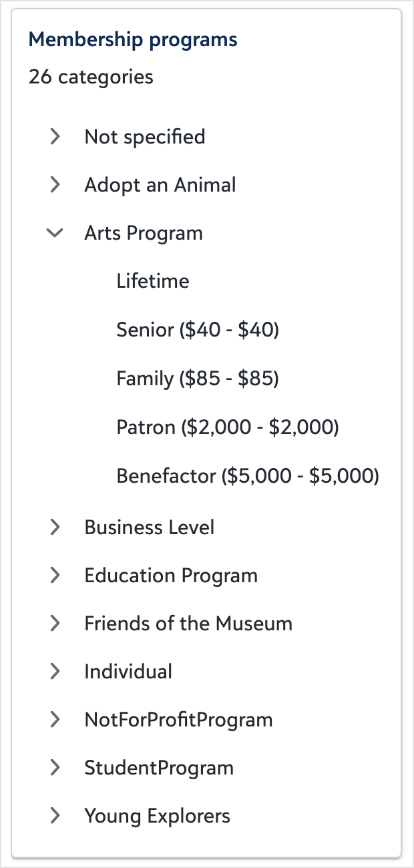The width and height of the screenshot is (414, 868).
Task: Select Family ($85 - $85) level
Action: pyautogui.click(x=198, y=379)
